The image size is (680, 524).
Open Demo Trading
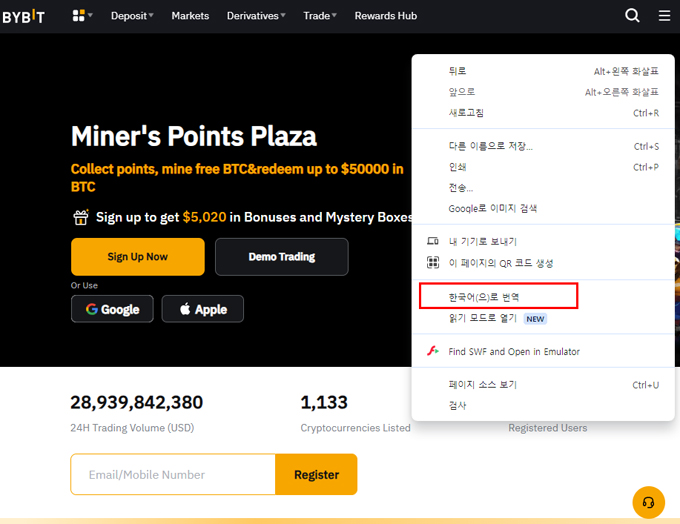[x=281, y=257]
